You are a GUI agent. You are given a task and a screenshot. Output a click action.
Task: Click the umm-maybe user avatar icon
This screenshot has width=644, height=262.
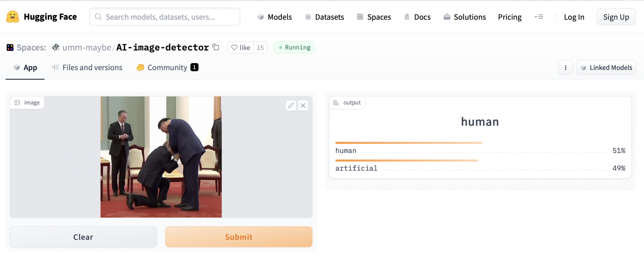[56, 47]
